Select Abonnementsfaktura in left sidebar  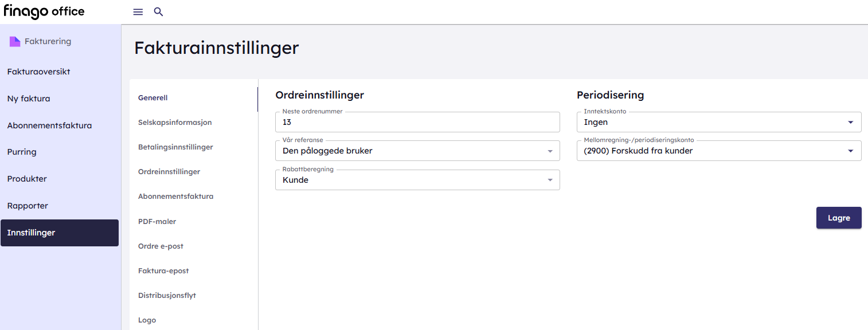[49, 125]
